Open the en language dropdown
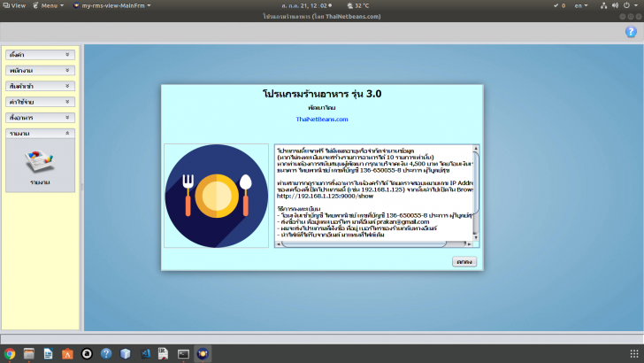The height and width of the screenshot is (363, 644). [x=581, y=5]
